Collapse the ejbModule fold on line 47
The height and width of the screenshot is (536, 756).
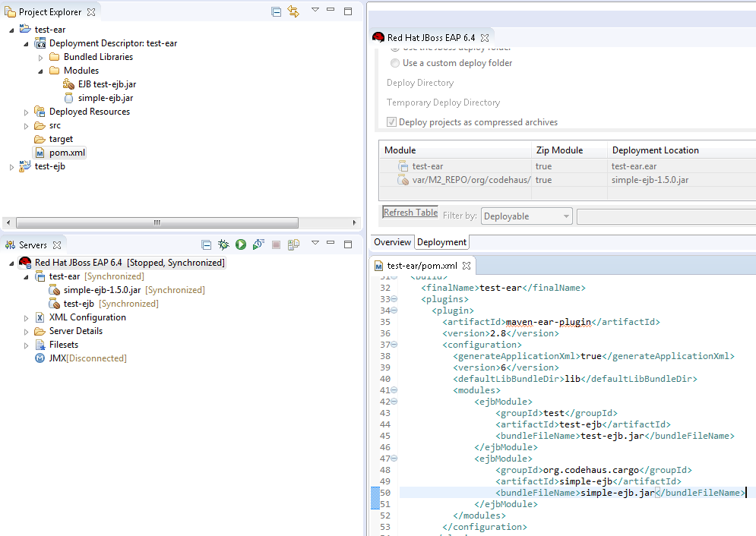click(x=394, y=459)
